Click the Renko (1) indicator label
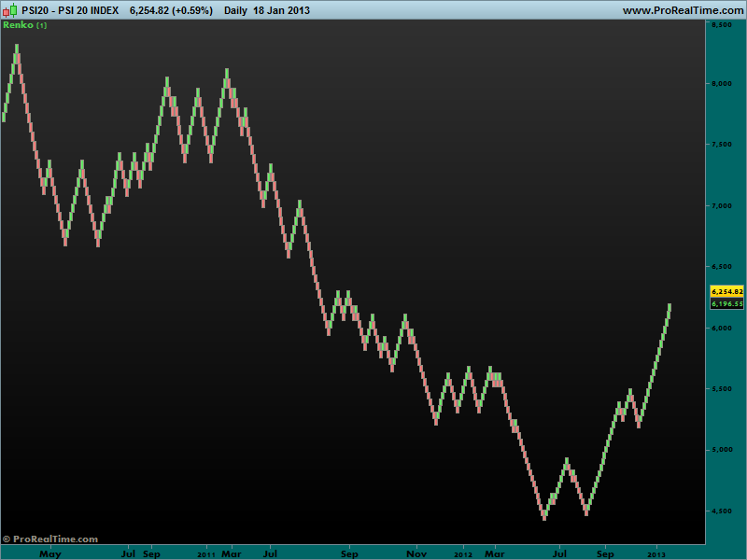 pos(25,25)
